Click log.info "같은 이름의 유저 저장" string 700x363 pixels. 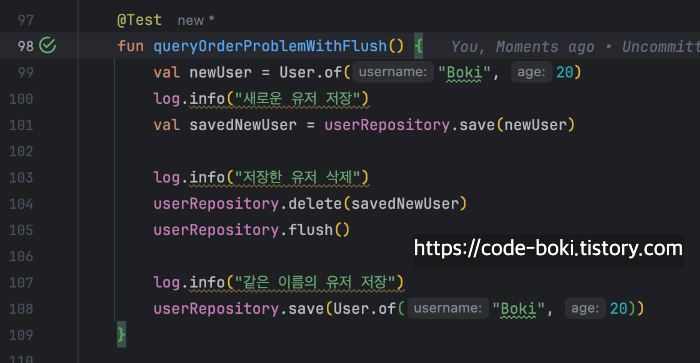coord(315,282)
